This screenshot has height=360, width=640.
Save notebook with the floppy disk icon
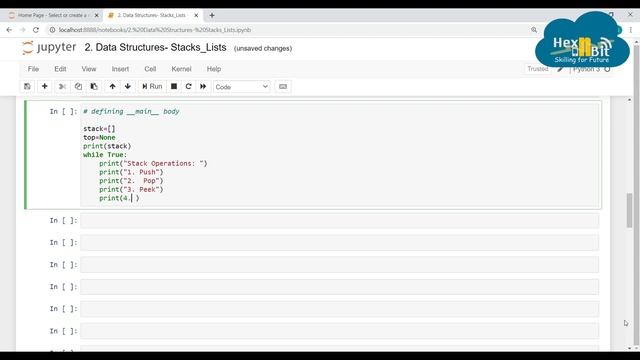pos(27,87)
